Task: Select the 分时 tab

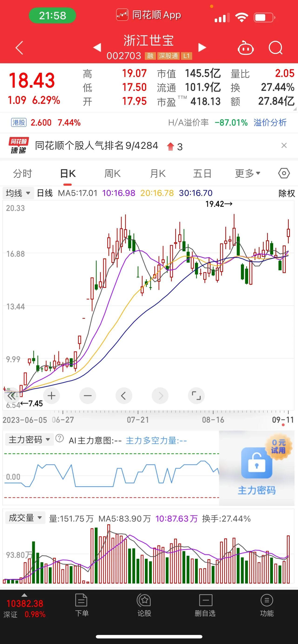Action: (23, 174)
